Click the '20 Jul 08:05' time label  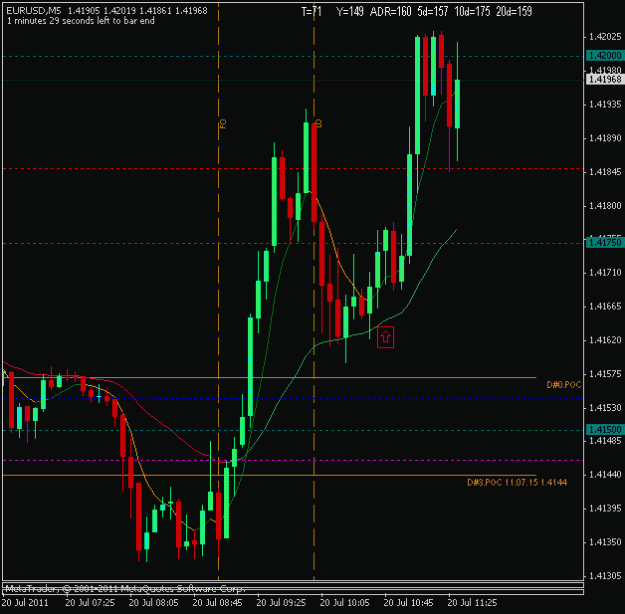[153, 602]
